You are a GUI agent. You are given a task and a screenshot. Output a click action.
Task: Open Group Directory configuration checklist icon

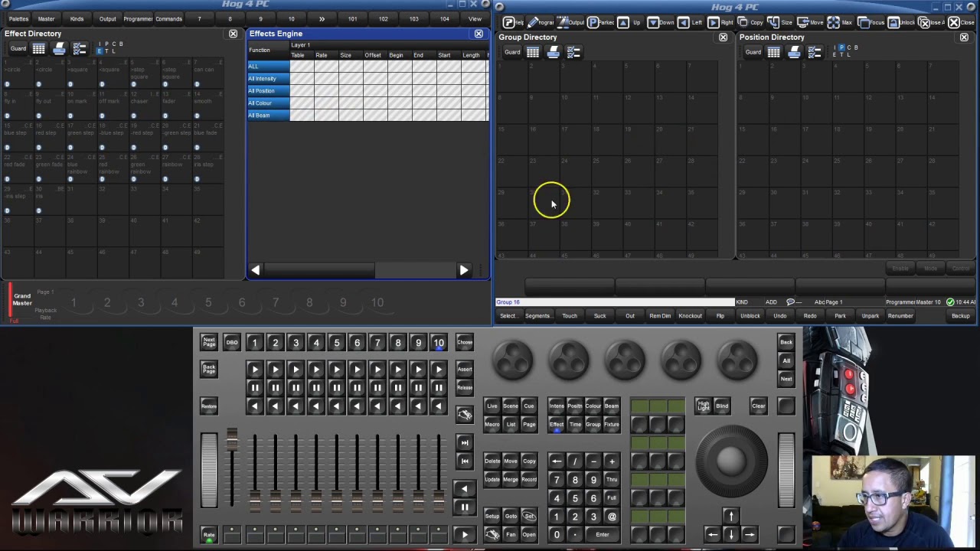coord(574,52)
